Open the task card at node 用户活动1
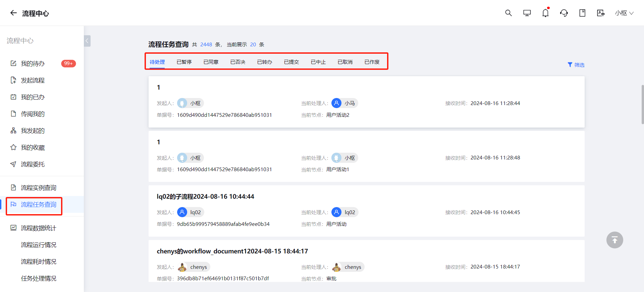The width and height of the screenshot is (644, 292). (x=366, y=156)
